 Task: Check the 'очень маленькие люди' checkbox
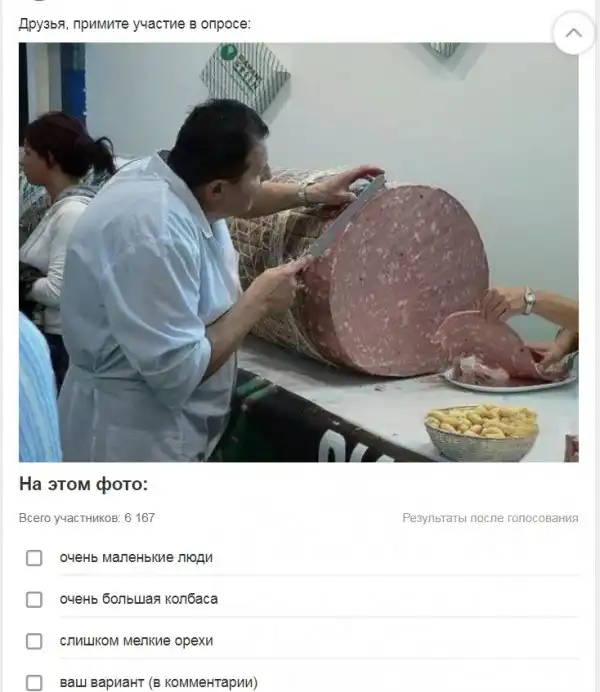click(x=34, y=558)
